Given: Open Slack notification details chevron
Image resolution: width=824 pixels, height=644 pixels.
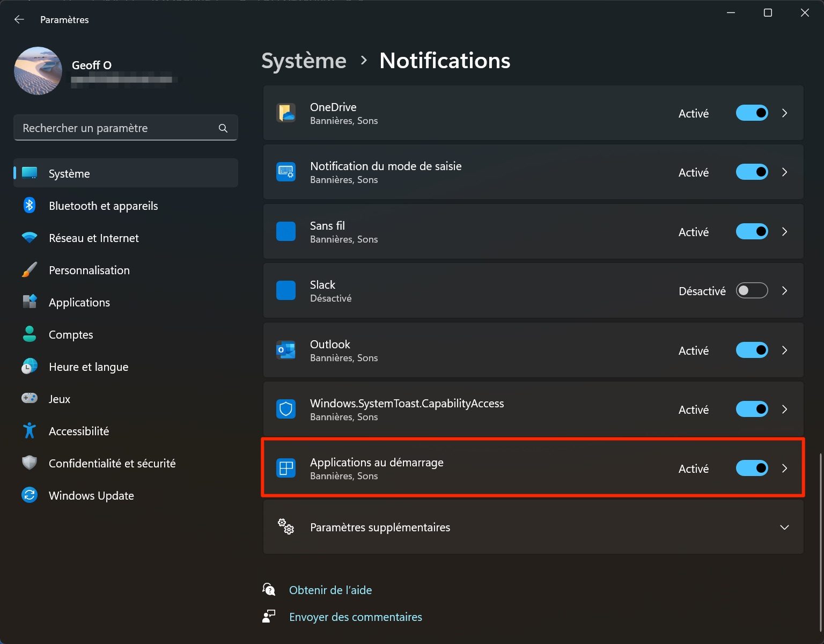Looking at the screenshot, I should click(x=785, y=291).
